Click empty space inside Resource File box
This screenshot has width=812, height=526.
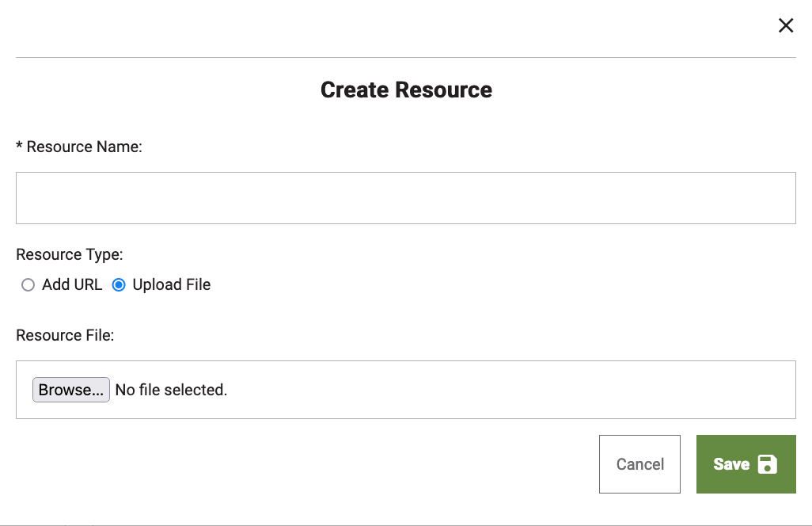507,390
